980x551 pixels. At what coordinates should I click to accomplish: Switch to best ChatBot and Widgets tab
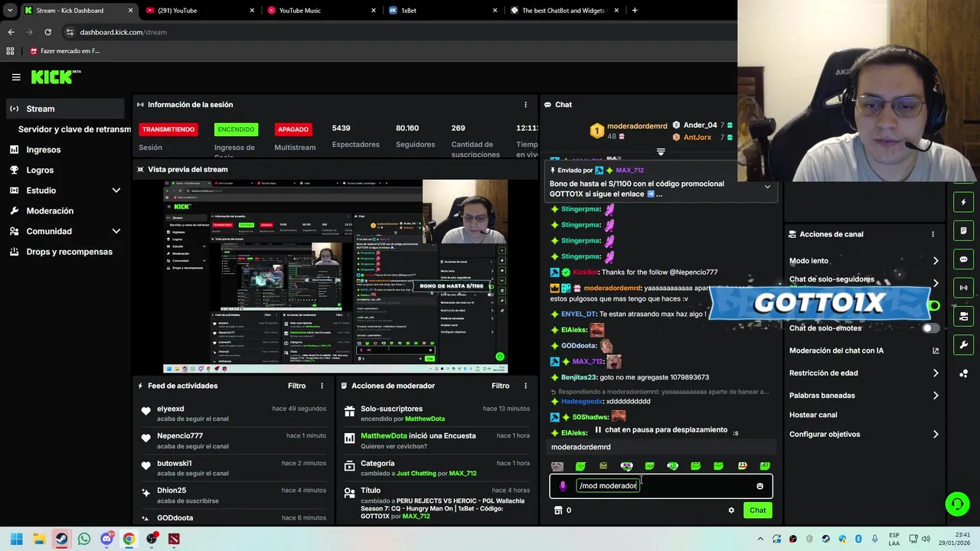(563, 11)
